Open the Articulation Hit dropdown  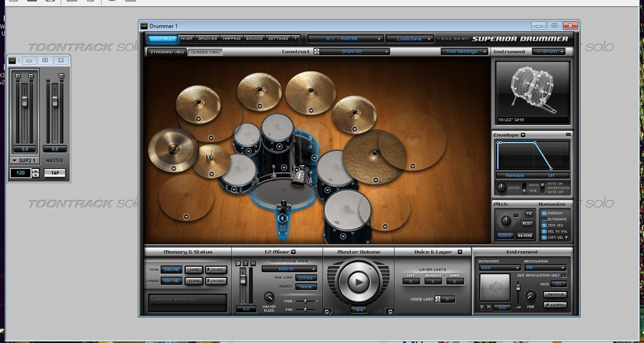click(x=545, y=268)
